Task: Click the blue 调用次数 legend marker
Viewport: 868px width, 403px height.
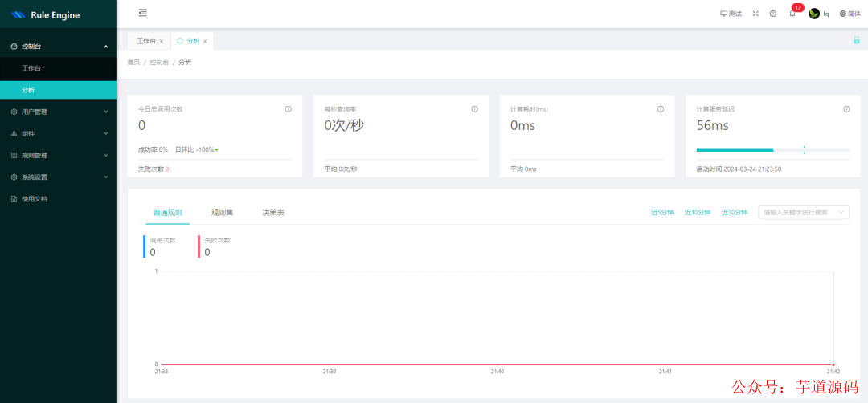Action: 144,246
